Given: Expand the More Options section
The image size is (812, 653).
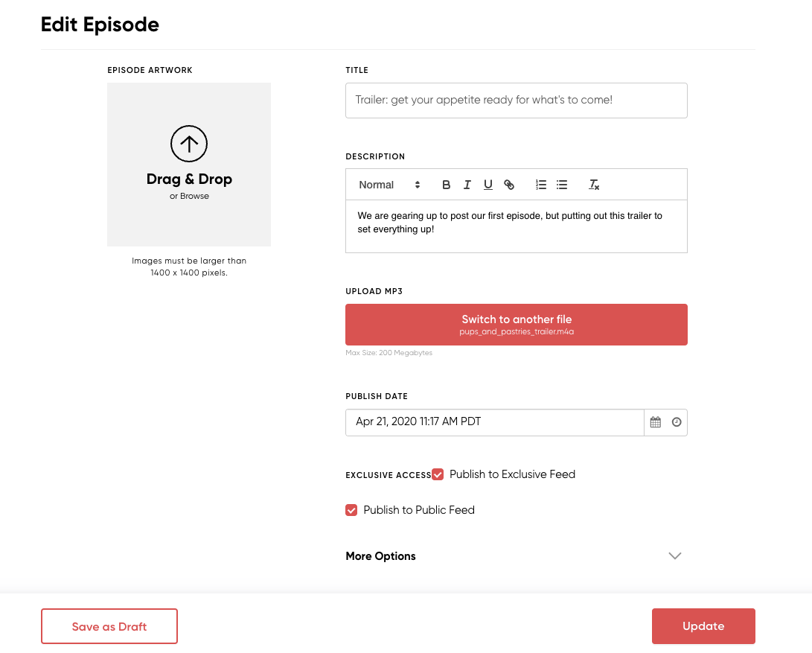Looking at the screenshot, I should [x=380, y=556].
